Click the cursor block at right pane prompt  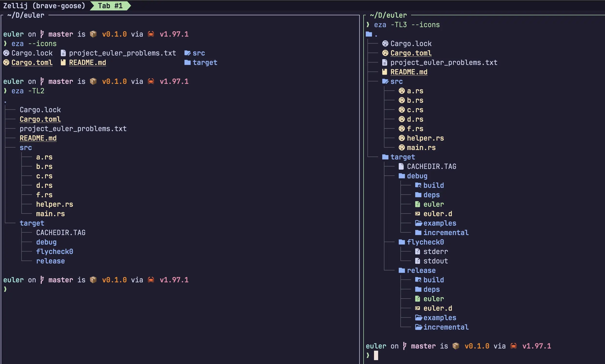coord(376,356)
